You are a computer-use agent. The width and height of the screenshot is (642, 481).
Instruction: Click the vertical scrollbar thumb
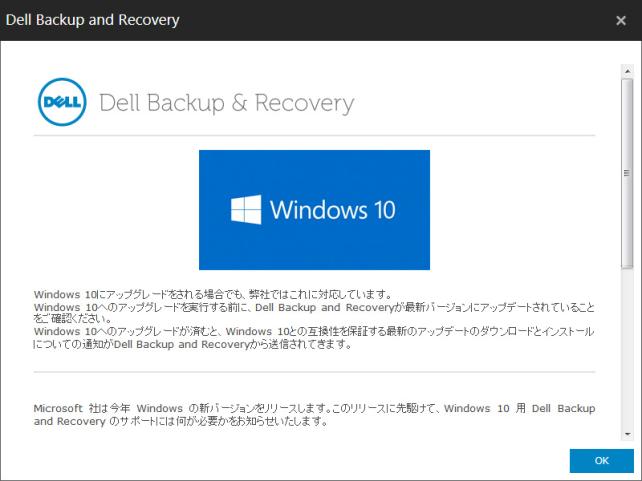coord(627,170)
